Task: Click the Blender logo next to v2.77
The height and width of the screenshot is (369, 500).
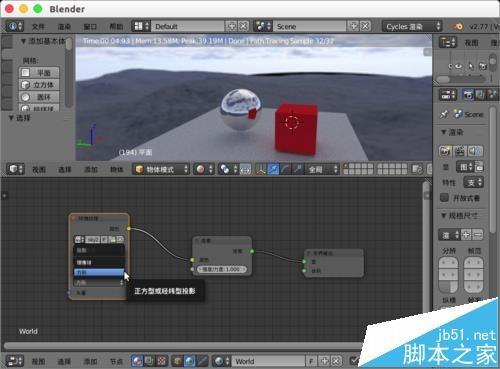Action: pos(458,26)
